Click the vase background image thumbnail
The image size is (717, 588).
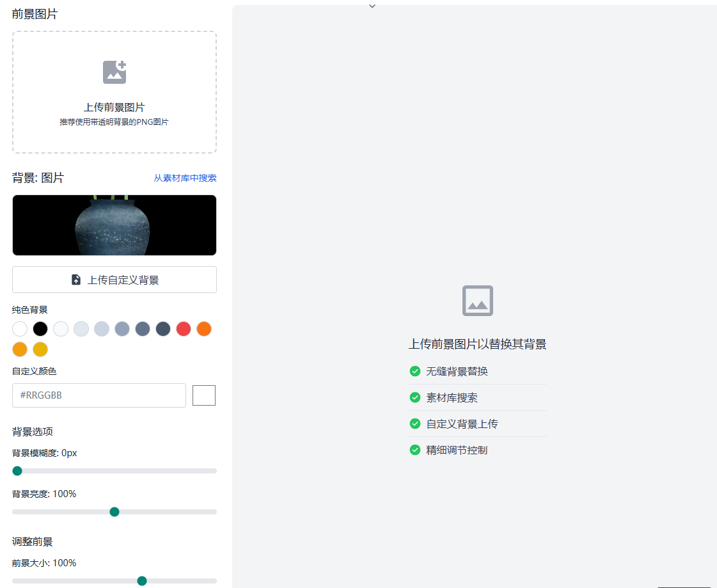(x=114, y=225)
